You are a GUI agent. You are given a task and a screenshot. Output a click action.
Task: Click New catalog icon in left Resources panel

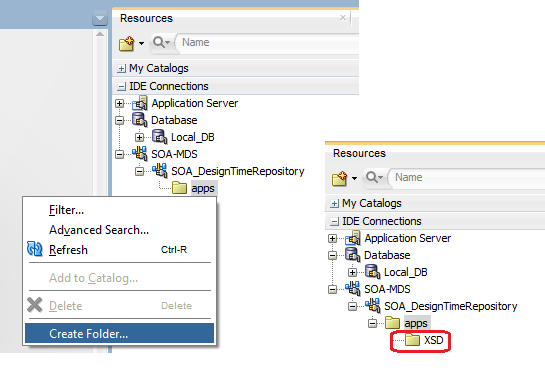[126, 43]
